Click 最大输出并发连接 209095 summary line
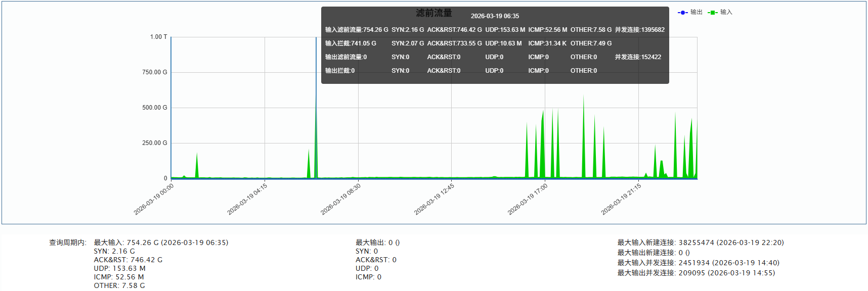 pos(696,273)
